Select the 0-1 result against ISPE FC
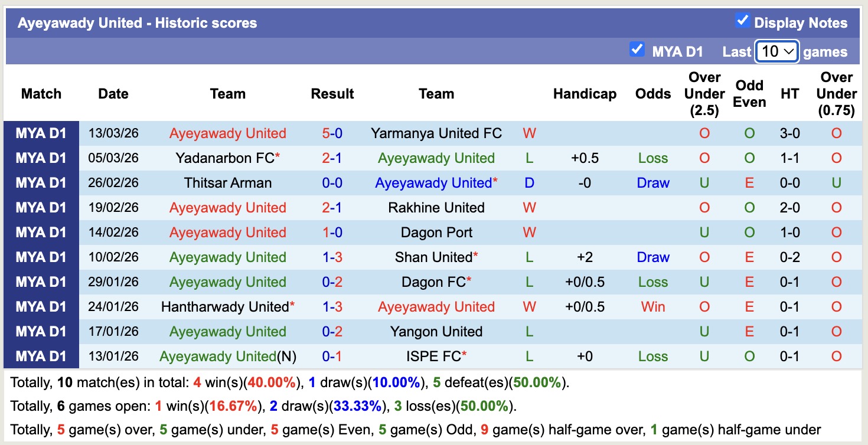Screen dimensions: 868x445 tap(332, 356)
